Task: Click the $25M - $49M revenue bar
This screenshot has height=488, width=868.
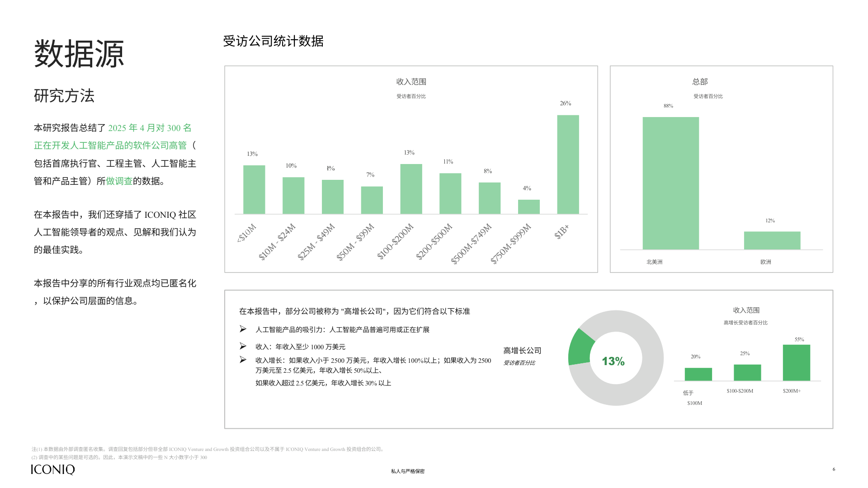Action: pyautogui.click(x=333, y=197)
